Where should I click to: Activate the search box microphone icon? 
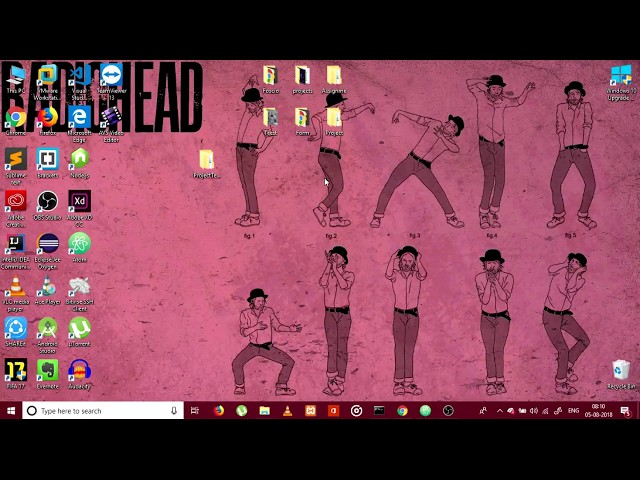(174, 411)
